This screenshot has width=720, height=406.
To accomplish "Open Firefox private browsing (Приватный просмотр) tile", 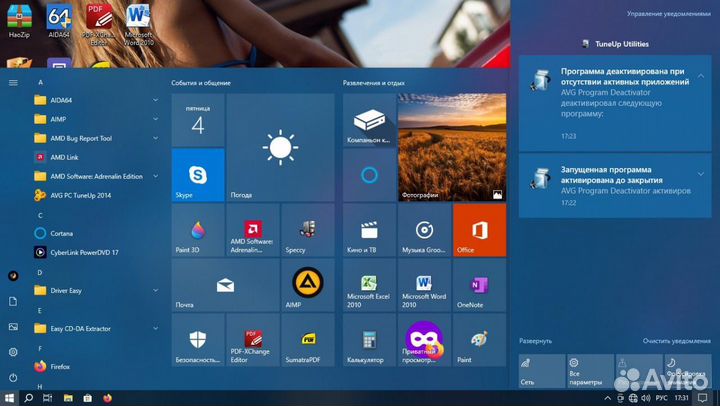I will tap(424, 340).
